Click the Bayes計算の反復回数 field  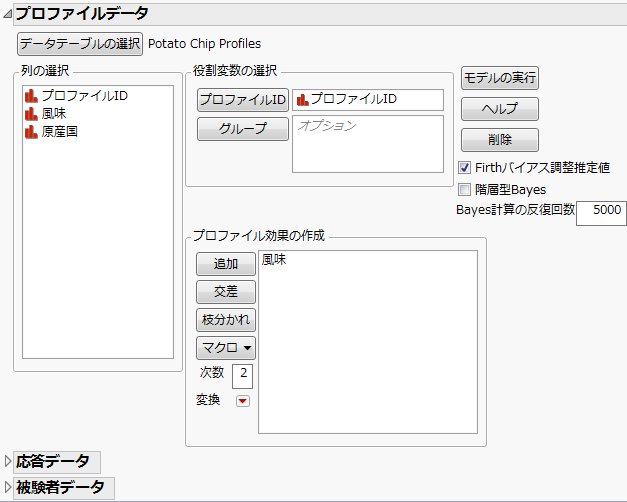[600, 211]
